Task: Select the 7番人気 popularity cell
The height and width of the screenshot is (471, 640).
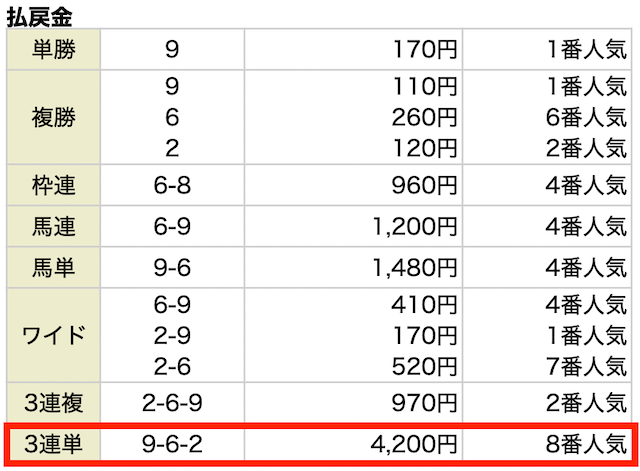Action: pyautogui.click(x=587, y=366)
